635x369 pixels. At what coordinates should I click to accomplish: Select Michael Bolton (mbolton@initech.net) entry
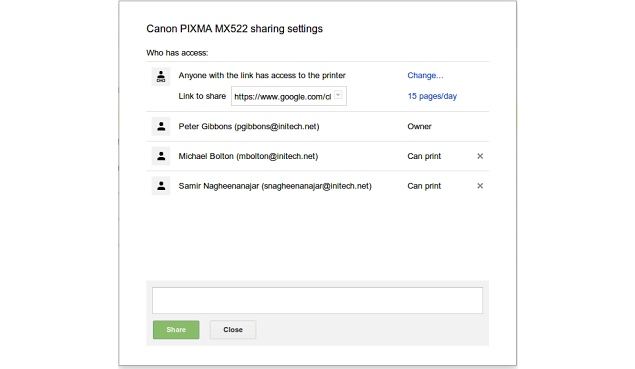pos(248,156)
